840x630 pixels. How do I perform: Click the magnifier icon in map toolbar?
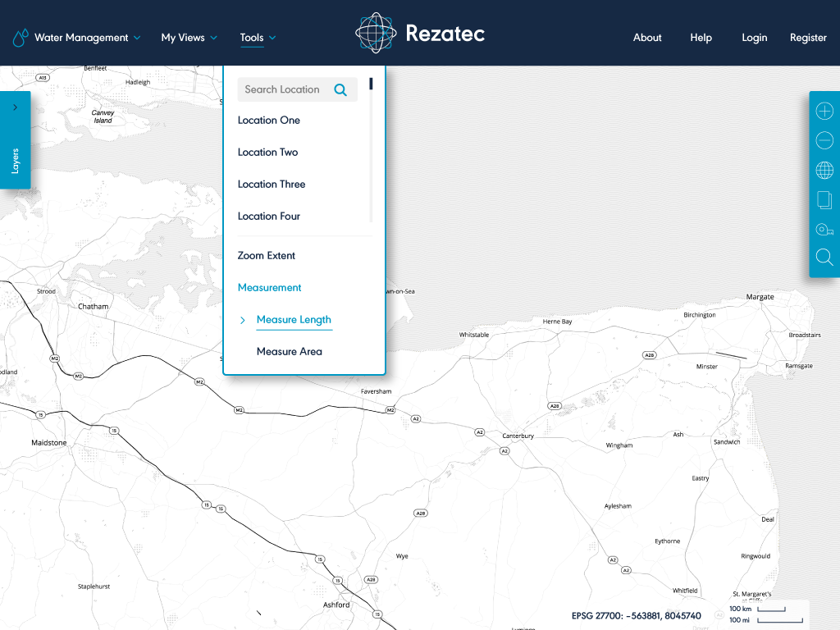(x=824, y=257)
